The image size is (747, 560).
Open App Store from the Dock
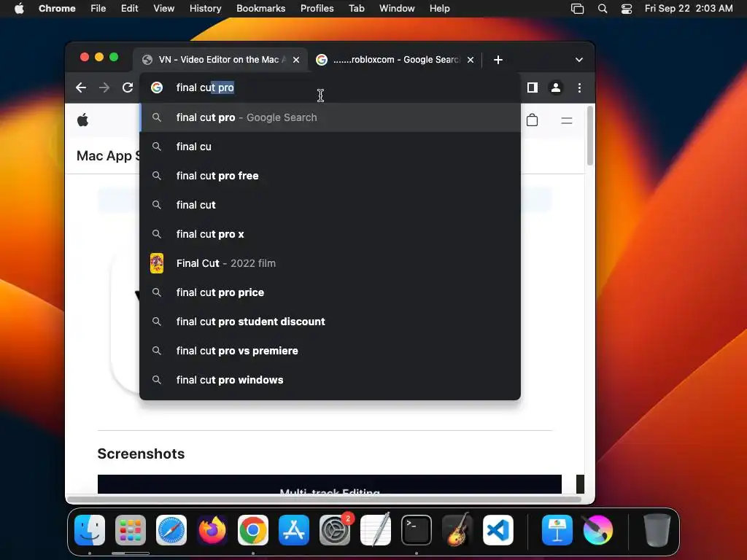tap(294, 530)
